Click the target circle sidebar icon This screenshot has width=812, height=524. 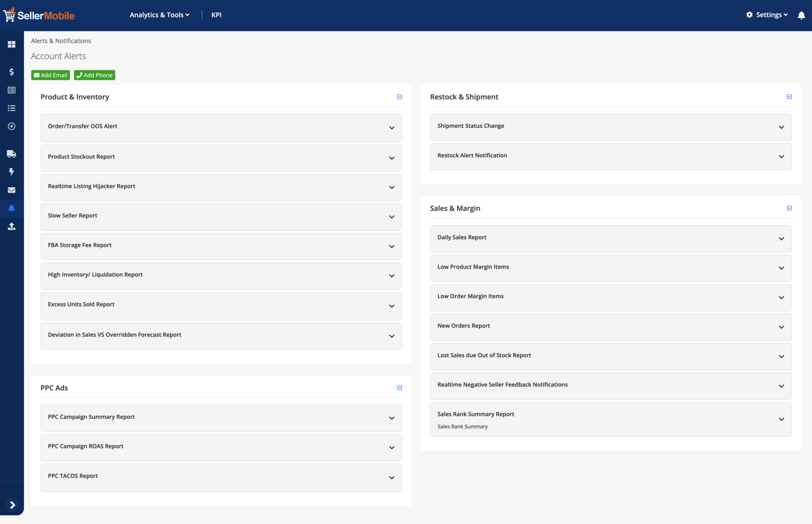point(11,126)
